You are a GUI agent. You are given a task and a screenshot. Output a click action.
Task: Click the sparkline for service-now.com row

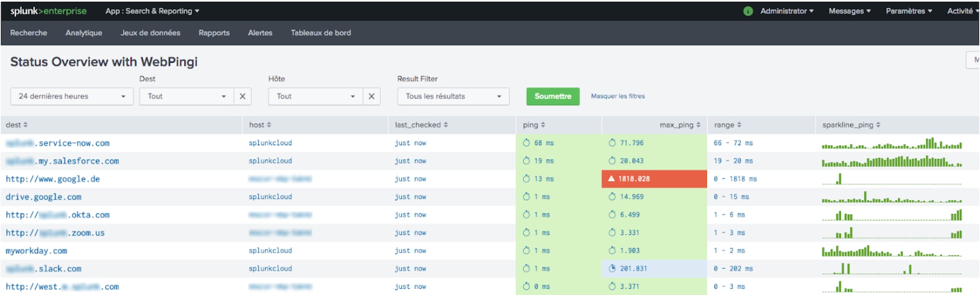coord(891,143)
